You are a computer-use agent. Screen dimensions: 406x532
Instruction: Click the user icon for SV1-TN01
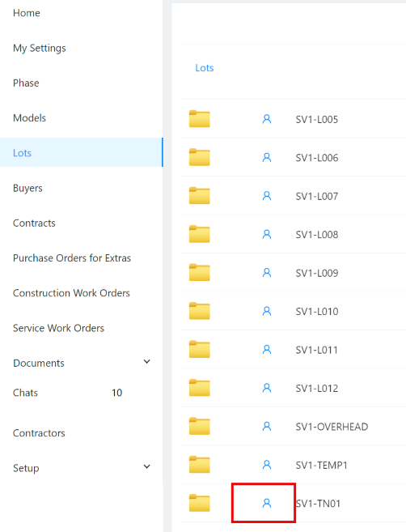(x=267, y=503)
